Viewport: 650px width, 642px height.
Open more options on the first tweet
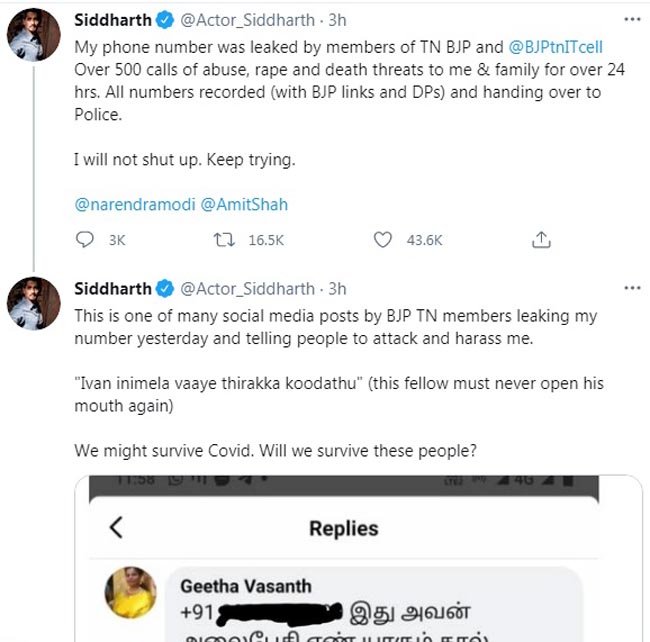(x=631, y=20)
